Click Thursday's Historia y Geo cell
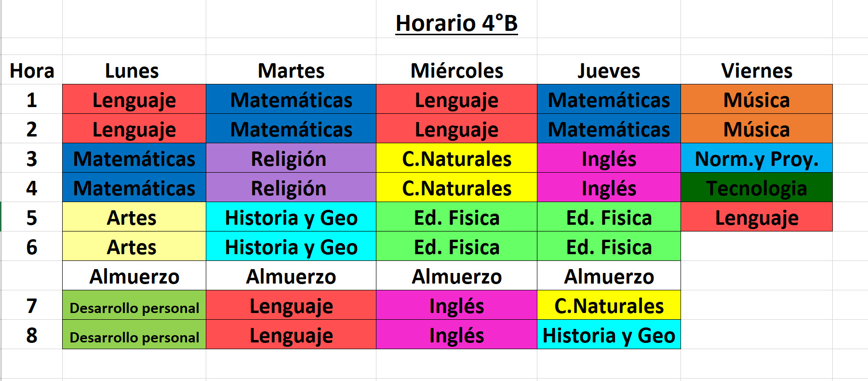The height and width of the screenshot is (381, 868). tap(609, 335)
